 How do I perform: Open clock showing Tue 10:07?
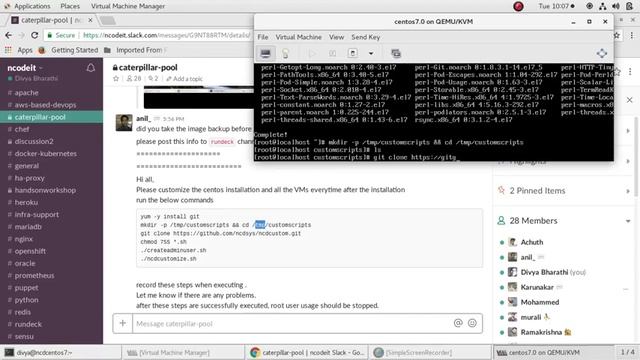coord(556,6)
